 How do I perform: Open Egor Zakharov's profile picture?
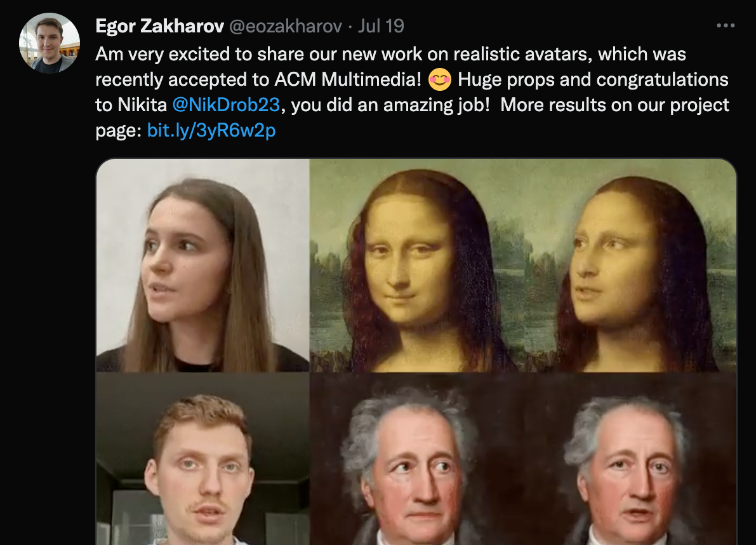coord(49,43)
